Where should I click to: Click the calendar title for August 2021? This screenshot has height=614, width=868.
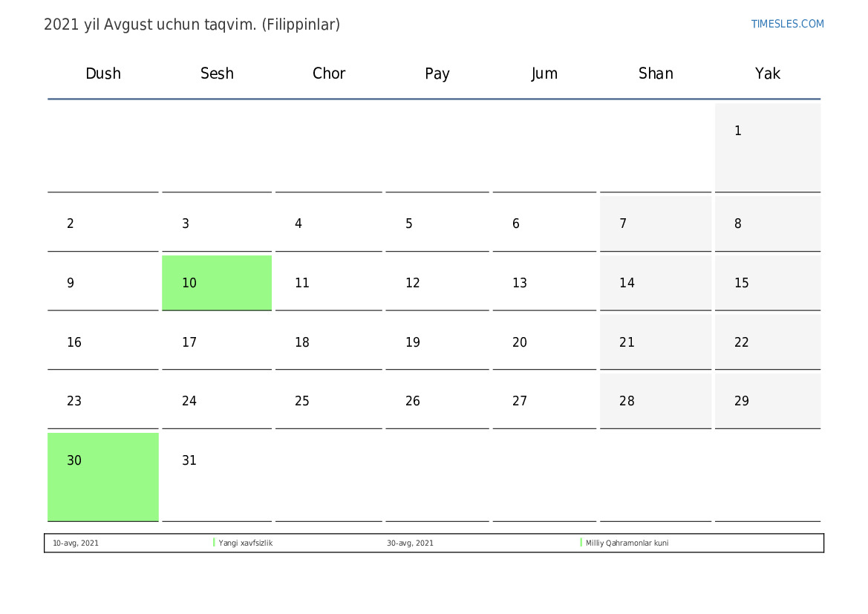tap(192, 25)
